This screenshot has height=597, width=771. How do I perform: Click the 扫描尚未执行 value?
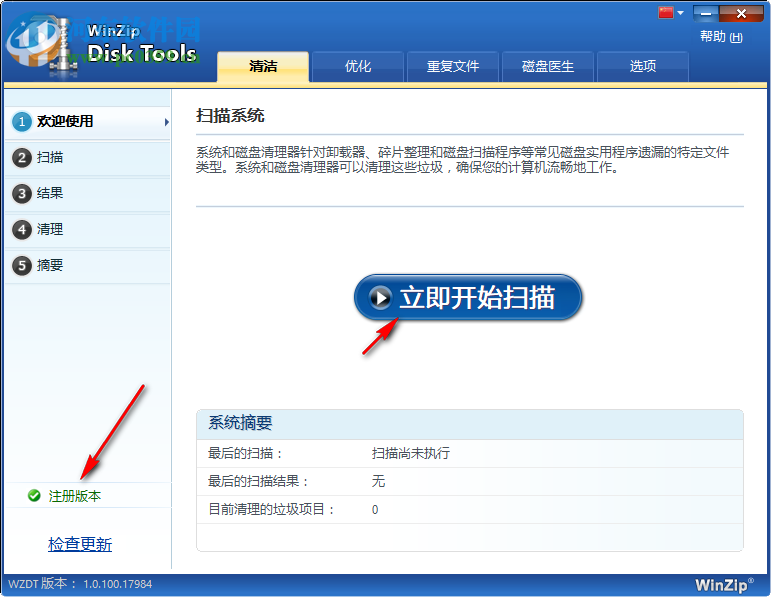point(411,453)
